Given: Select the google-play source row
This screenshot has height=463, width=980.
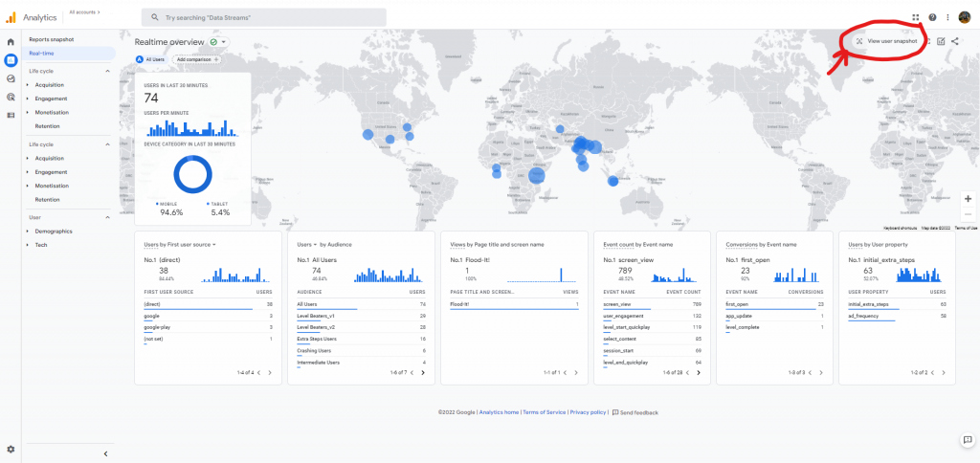Looking at the screenshot, I should point(208,327).
